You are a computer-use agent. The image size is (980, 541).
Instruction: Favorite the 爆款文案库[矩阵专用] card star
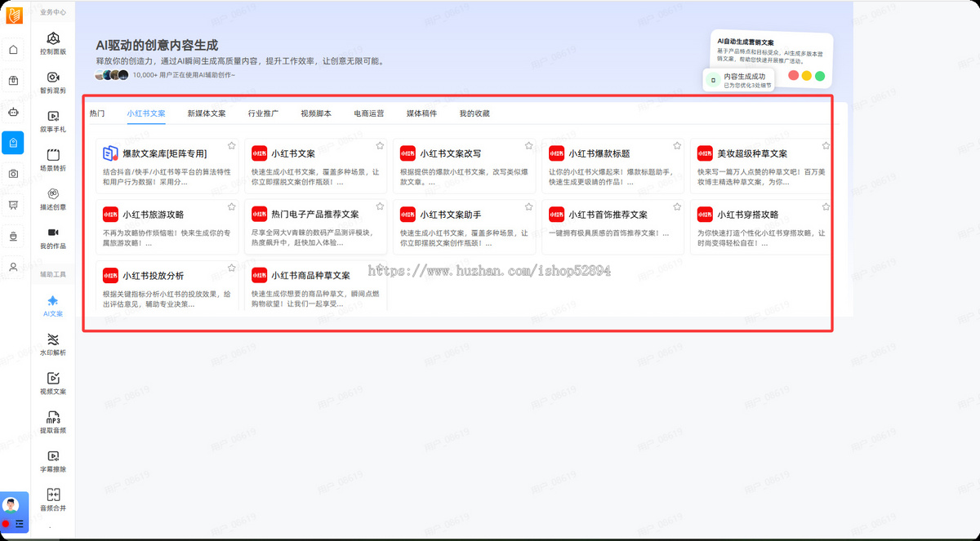coord(231,145)
